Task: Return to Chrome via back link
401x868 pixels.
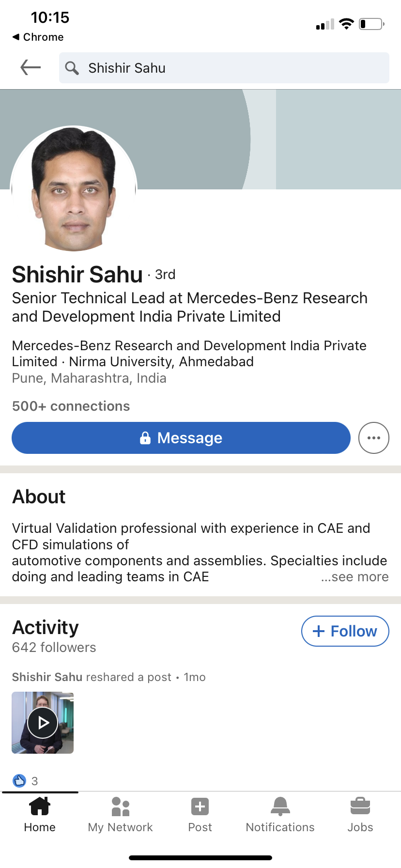Action: pos(38,37)
